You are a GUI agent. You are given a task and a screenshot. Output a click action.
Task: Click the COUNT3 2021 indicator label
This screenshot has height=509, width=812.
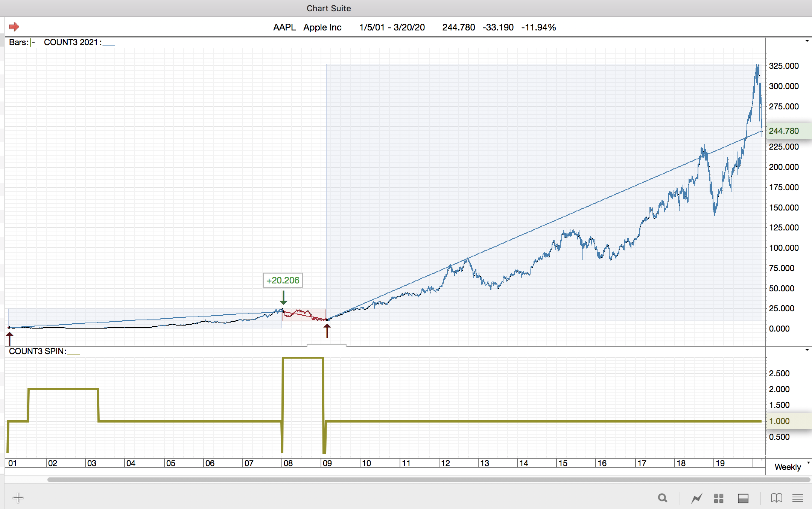pyautogui.click(x=71, y=42)
